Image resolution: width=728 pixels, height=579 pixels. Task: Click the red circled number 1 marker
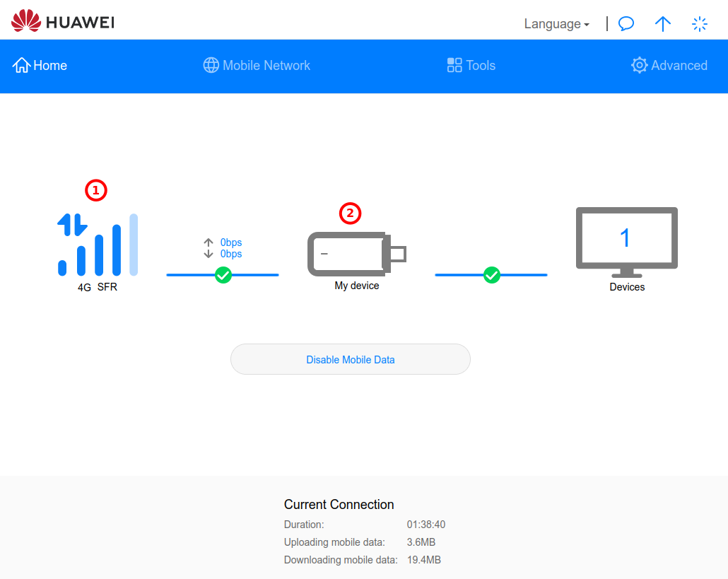(96, 190)
